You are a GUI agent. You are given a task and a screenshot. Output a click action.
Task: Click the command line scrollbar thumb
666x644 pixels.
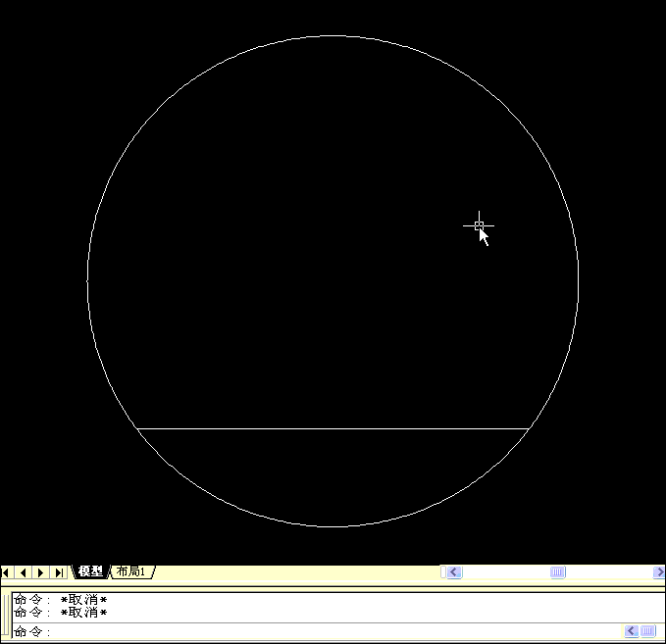647,631
